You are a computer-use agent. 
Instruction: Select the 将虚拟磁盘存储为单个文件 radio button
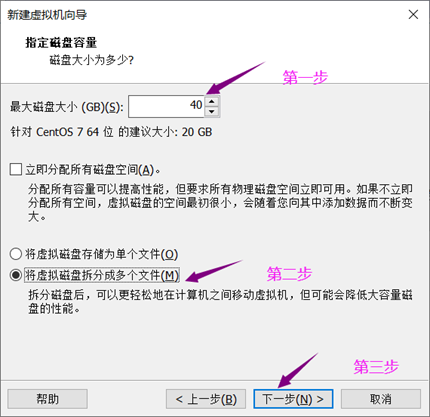pos(16,254)
